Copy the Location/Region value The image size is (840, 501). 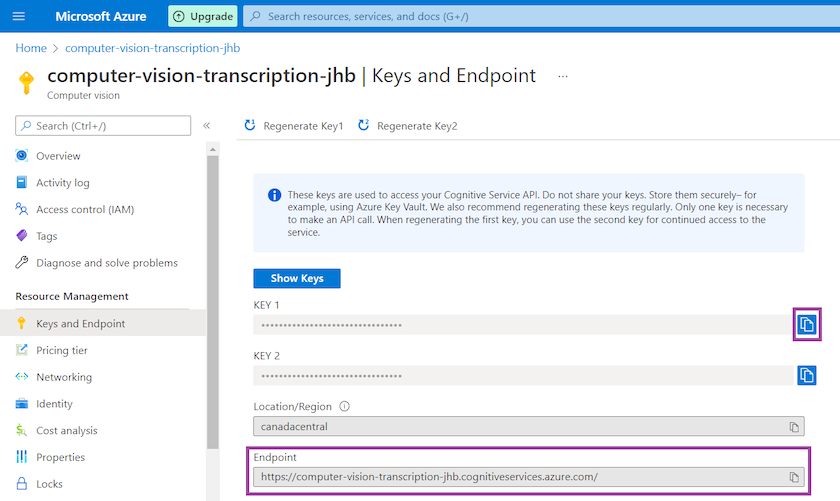tap(794, 426)
